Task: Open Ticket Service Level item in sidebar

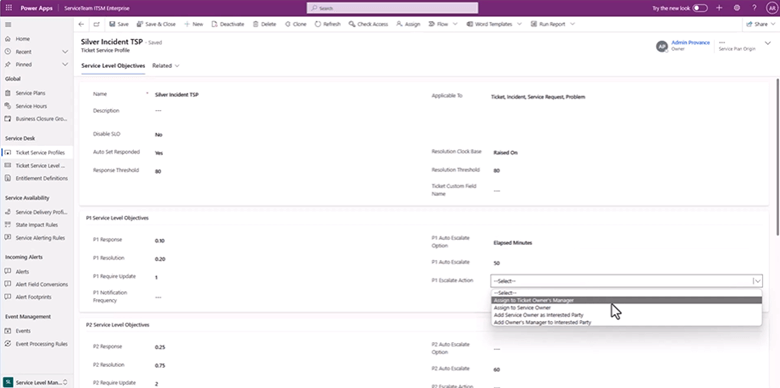Action: 40,166
